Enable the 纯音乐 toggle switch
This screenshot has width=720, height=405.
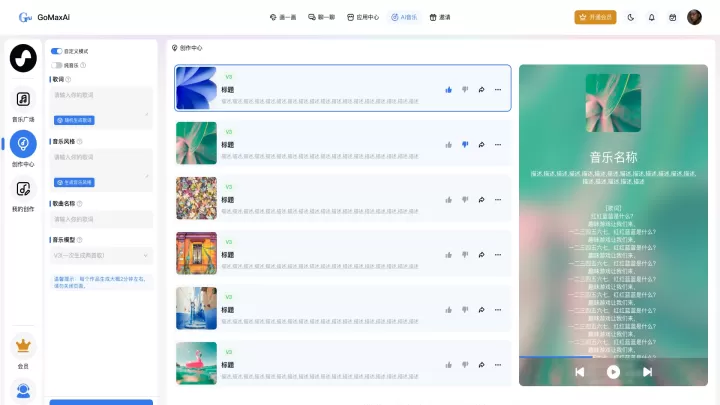(56, 65)
